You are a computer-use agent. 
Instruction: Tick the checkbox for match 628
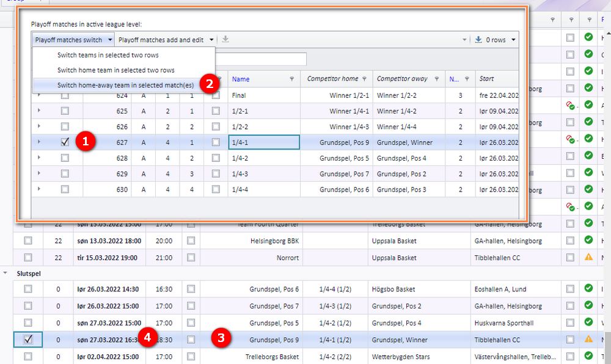65,158
